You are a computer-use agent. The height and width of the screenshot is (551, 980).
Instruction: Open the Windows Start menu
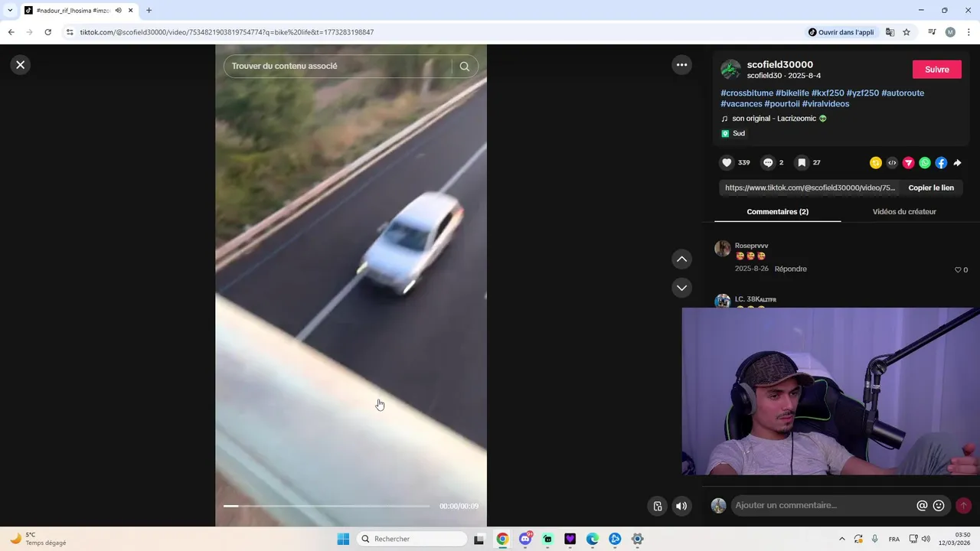pos(343,539)
